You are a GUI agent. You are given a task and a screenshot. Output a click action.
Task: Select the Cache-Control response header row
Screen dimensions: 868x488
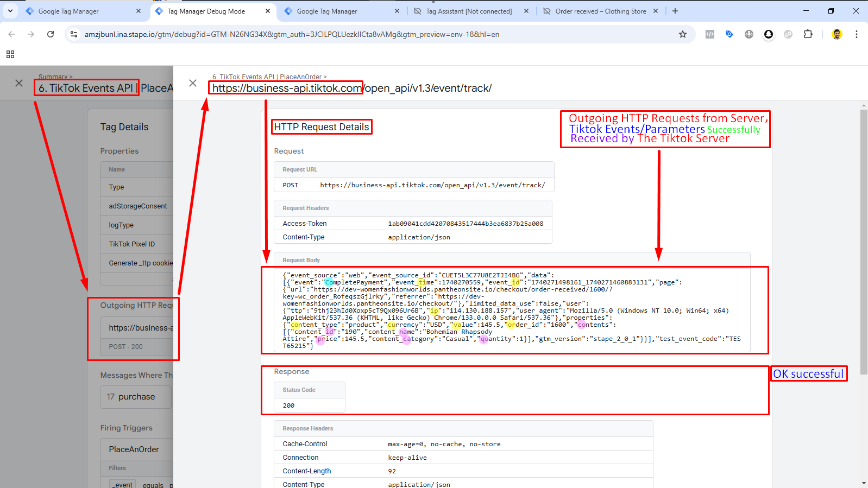463,444
